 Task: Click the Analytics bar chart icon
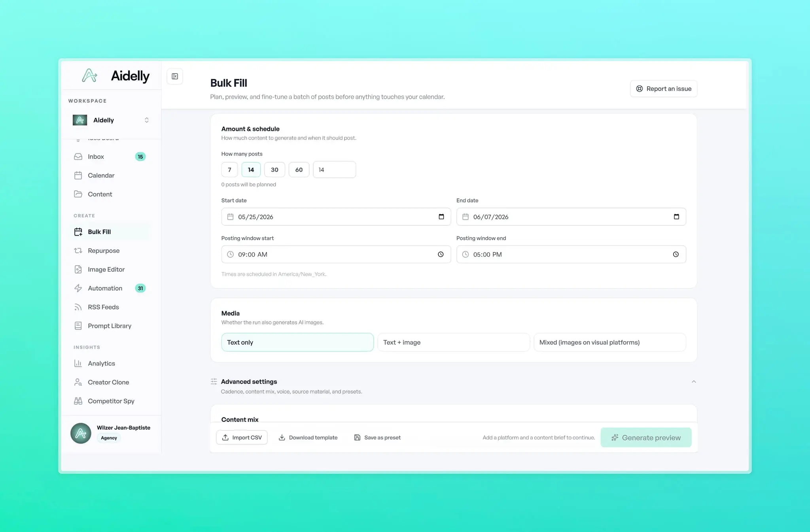coord(78,363)
